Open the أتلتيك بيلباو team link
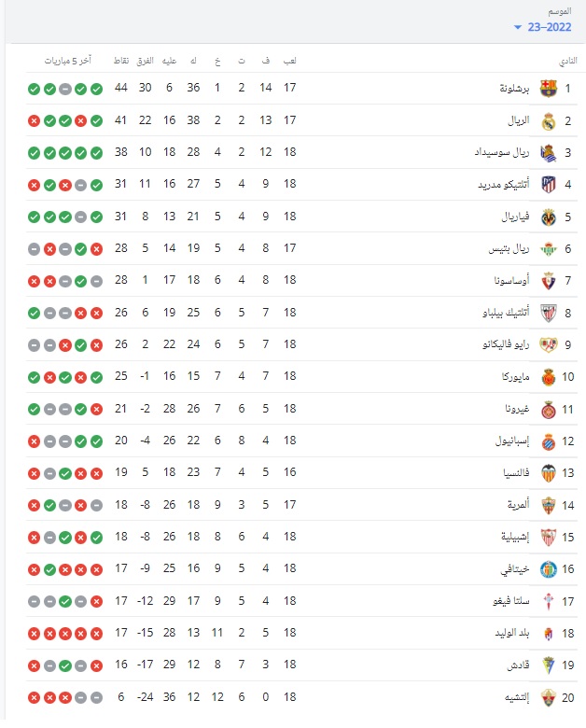The image size is (586, 728). coord(506,313)
